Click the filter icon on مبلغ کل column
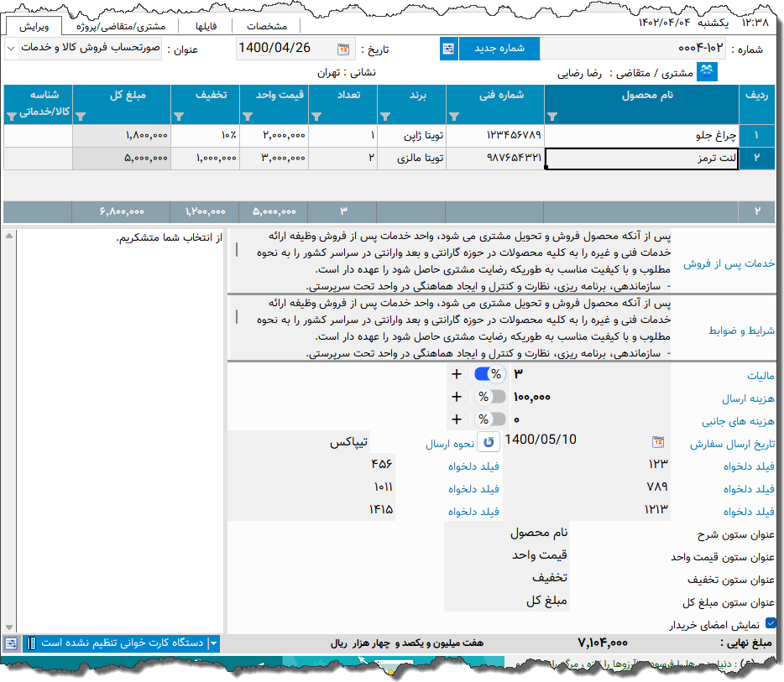This screenshot has width=784, height=682. (x=79, y=116)
